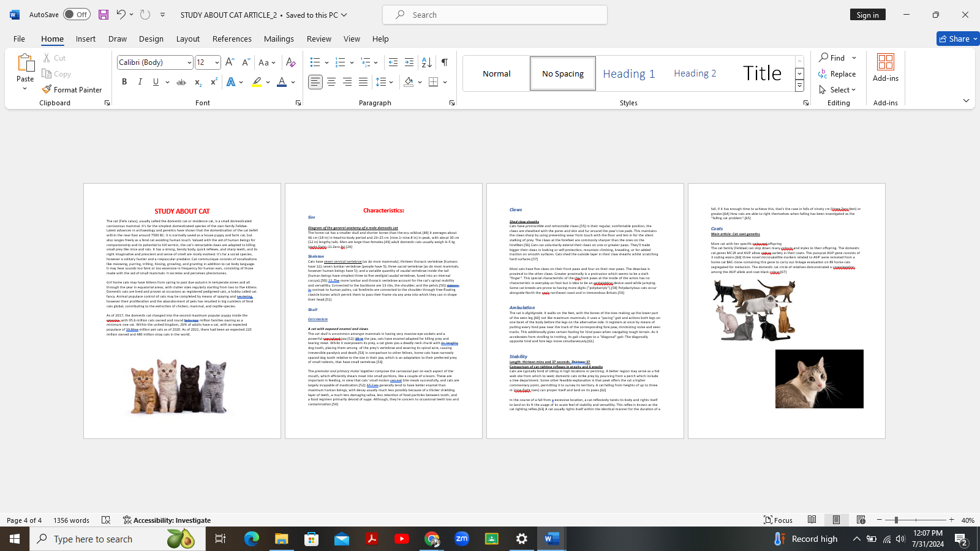The width and height of the screenshot is (980, 551).
Task: Center align the paragraph text
Action: tap(331, 82)
